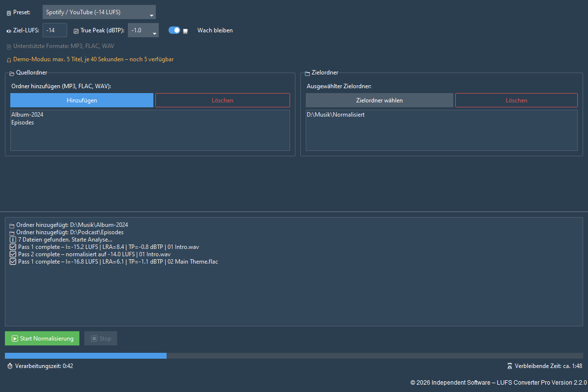Click Zielordner wählen button
588x392 pixels.
click(x=379, y=100)
